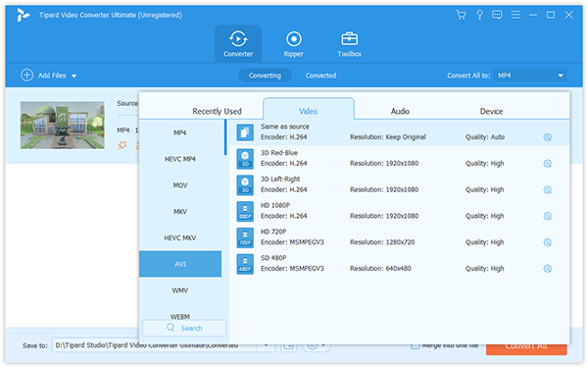Viewport: 588px width, 368px height.
Task: Switch to the Ripper module
Action: (294, 44)
